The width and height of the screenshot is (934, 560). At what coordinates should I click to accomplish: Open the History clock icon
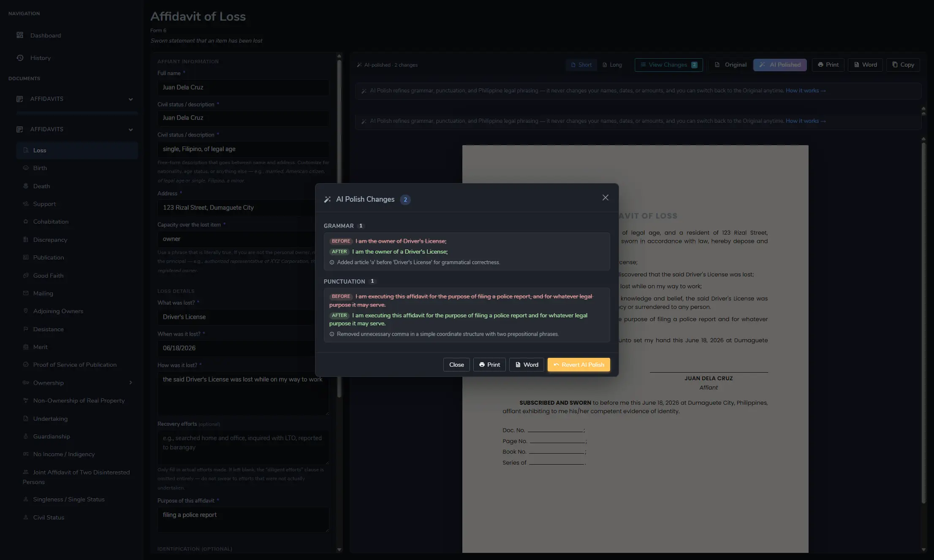click(20, 58)
